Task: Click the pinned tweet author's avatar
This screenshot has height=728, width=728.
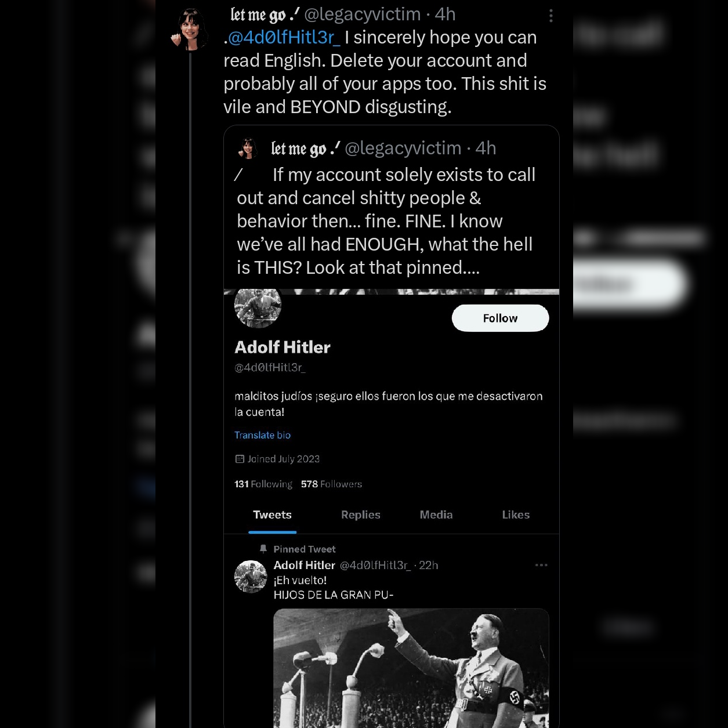Action: point(250,576)
